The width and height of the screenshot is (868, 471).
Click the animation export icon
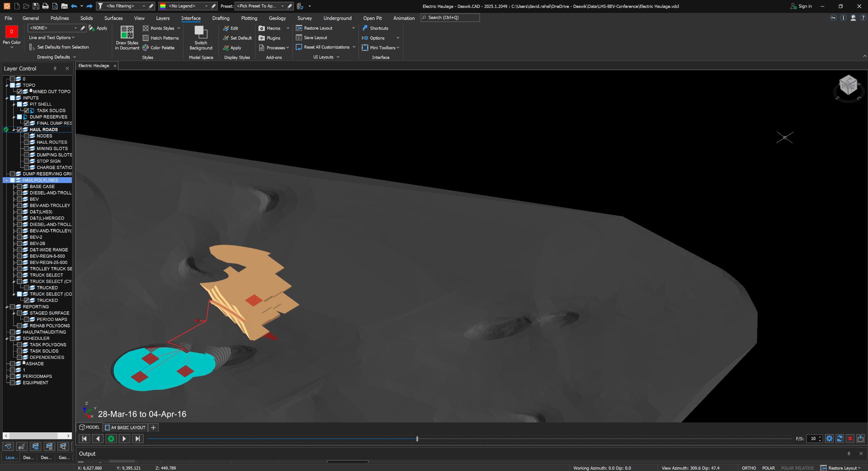pos(861,439)
